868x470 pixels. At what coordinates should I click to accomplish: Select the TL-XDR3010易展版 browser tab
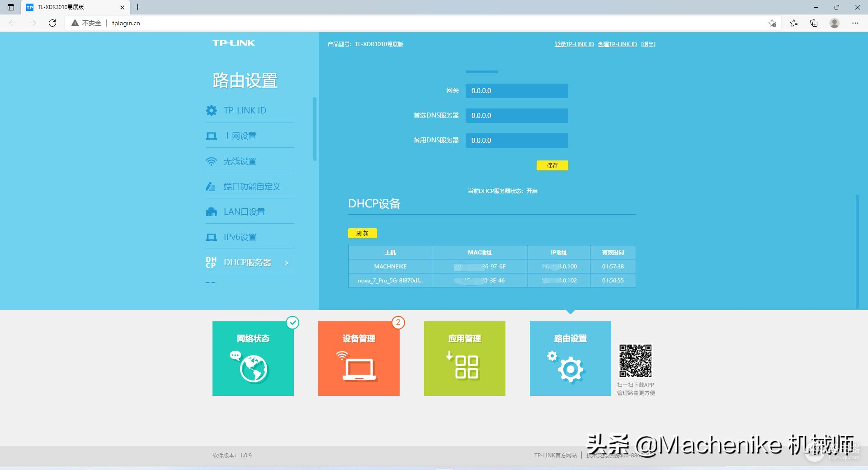coord(75,7)
